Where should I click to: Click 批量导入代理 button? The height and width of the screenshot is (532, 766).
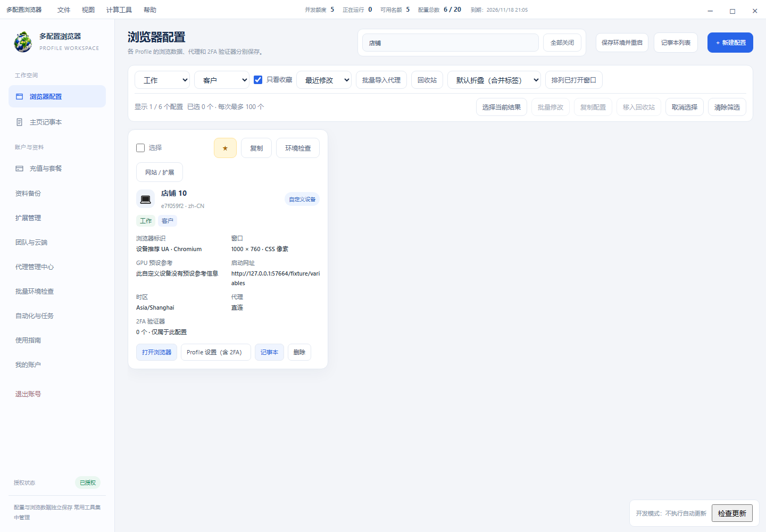381,80
